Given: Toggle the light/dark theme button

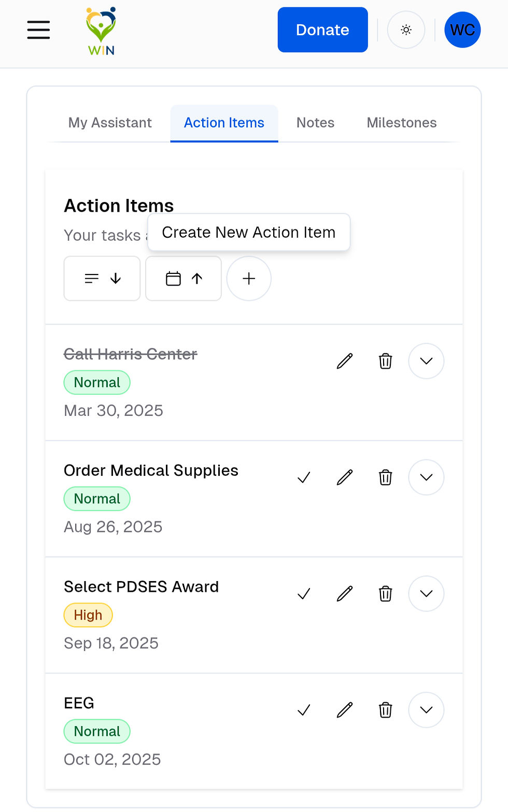Looking at the screenshot, I should pos(406,30).
